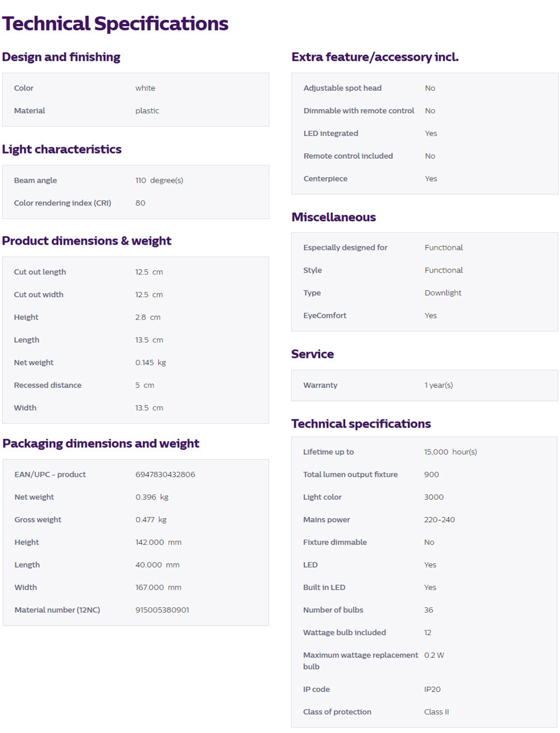
Task: Select the Class of protection label
Action: click(337, 712)
